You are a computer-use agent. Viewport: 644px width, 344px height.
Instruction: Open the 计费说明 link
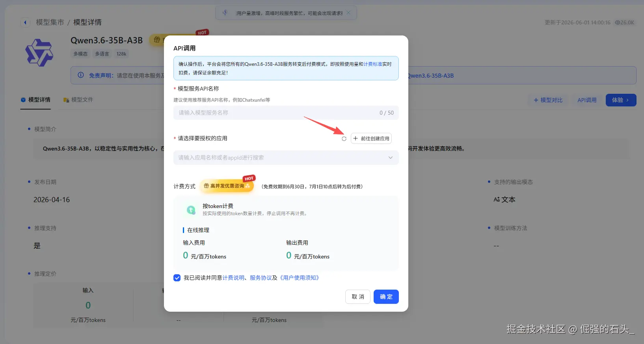233,278
